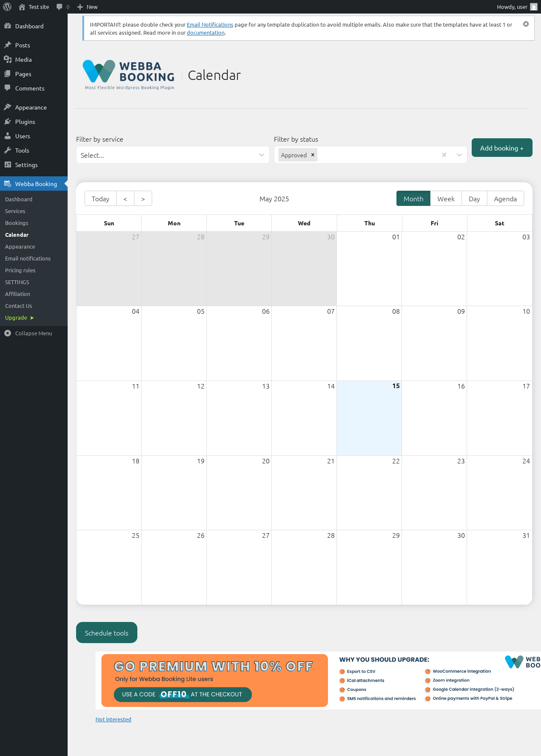Open the SETTINGS submenu item
Image resolution: width=541 pixels, height=756 pixels.
click(x=17, y=282)
